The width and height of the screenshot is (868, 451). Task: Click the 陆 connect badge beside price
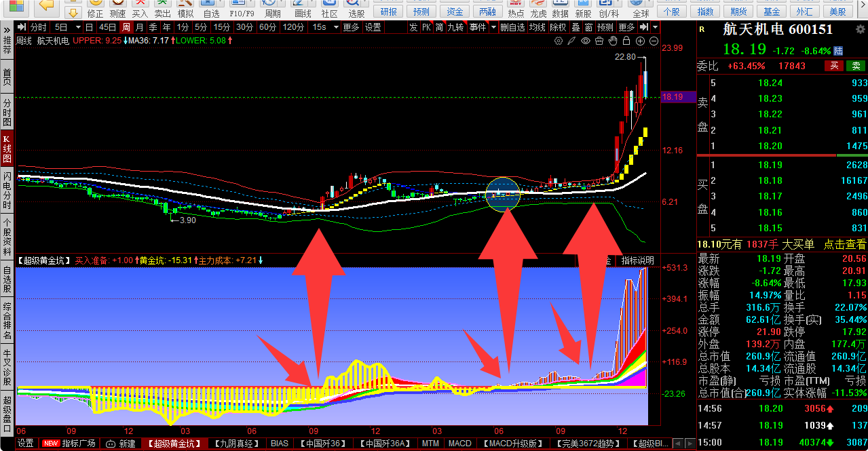click(x=838, y=50)
